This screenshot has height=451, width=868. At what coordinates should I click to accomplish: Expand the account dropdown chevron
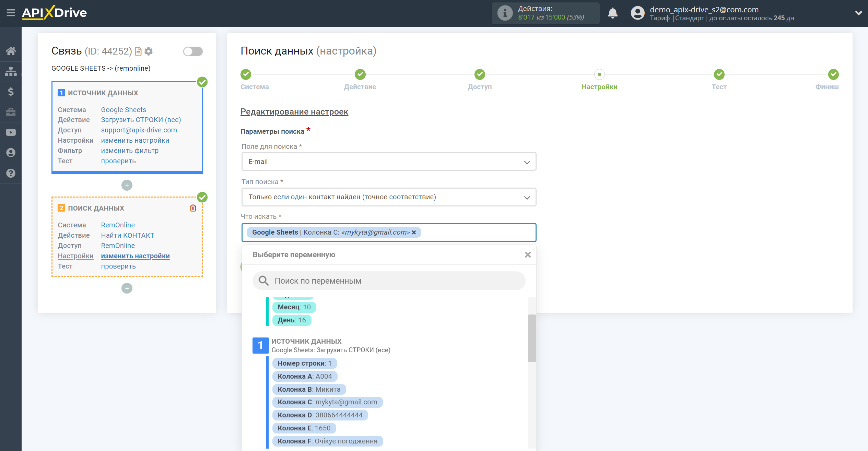point(858,13)
